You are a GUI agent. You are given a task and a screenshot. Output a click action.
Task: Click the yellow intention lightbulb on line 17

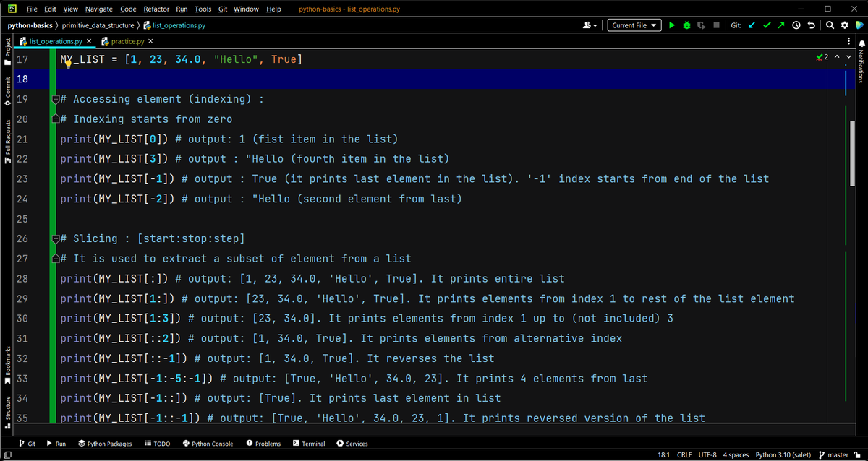pos(67,62)
